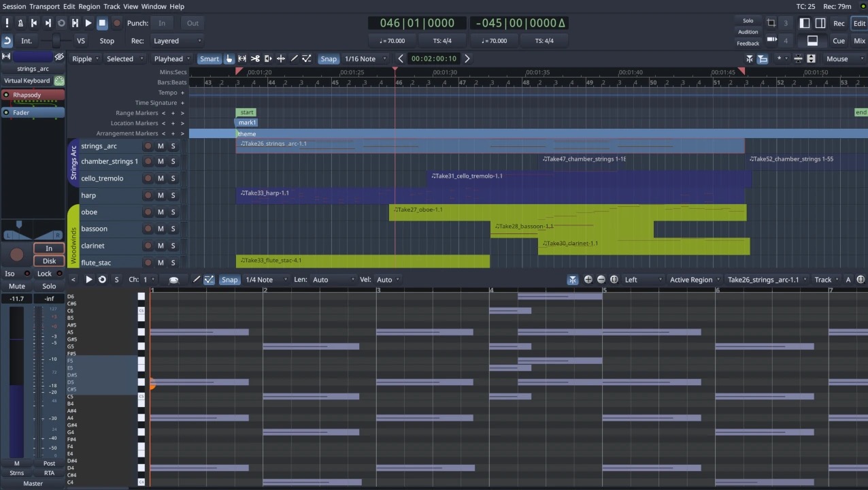This screenshot has height=490, width=868.
Task: Select the Take27_oboe-1.1 region
Action: click(x=567, y=212)
